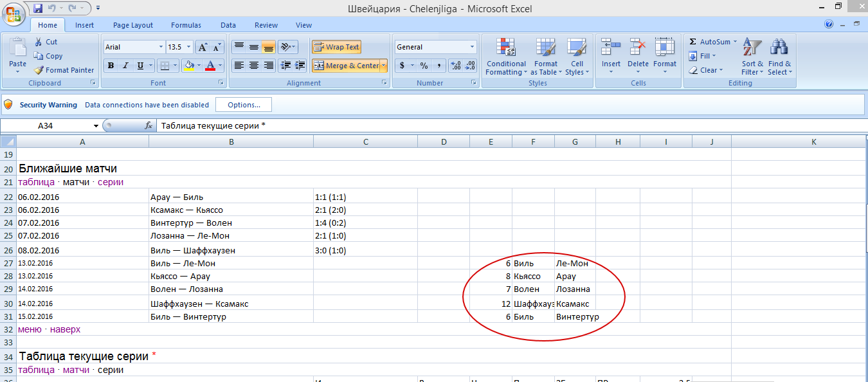
Task: Click the Format Painter brush icon
Action: [x=39, y=70]
